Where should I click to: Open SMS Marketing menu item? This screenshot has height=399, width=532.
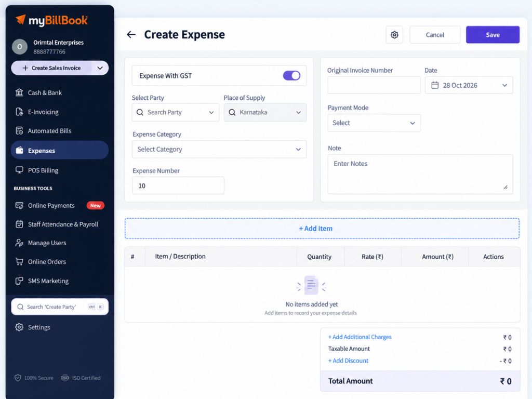tap(60, 281)
